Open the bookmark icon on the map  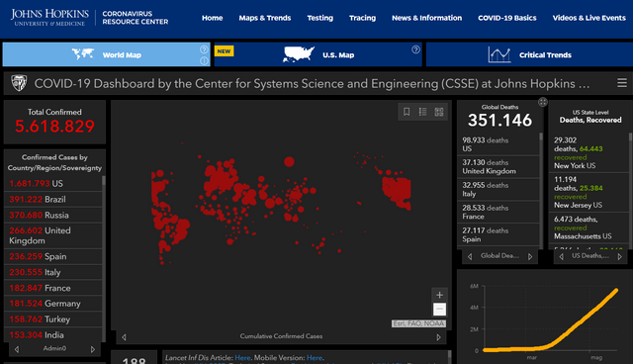[x=407, y=112]
